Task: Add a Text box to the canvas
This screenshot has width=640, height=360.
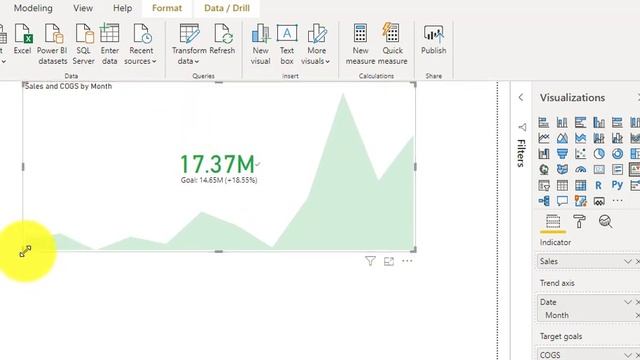Action: tap(287, 44)
